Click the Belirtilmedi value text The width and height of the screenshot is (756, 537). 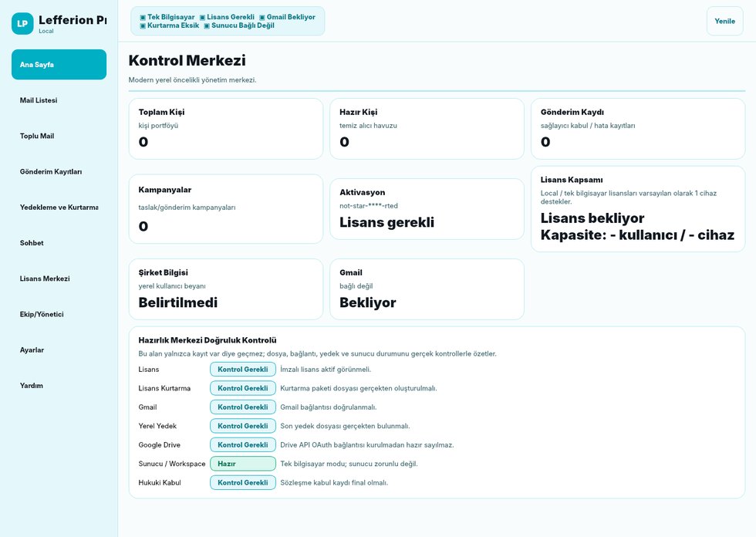[178, 302]
